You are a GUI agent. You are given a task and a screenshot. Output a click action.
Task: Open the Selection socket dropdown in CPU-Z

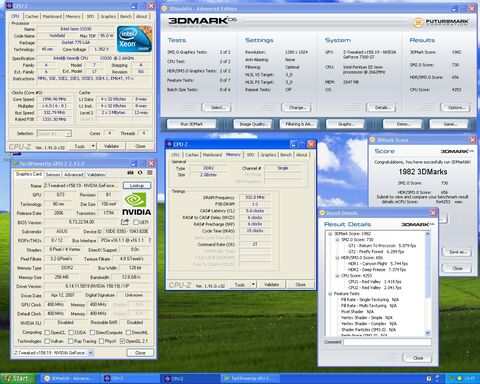(x=54, y=134)
